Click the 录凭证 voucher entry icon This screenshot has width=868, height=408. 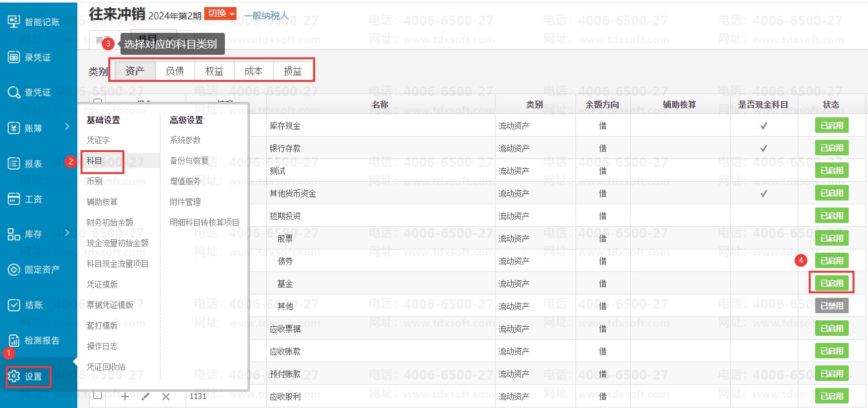coord(14,57)
